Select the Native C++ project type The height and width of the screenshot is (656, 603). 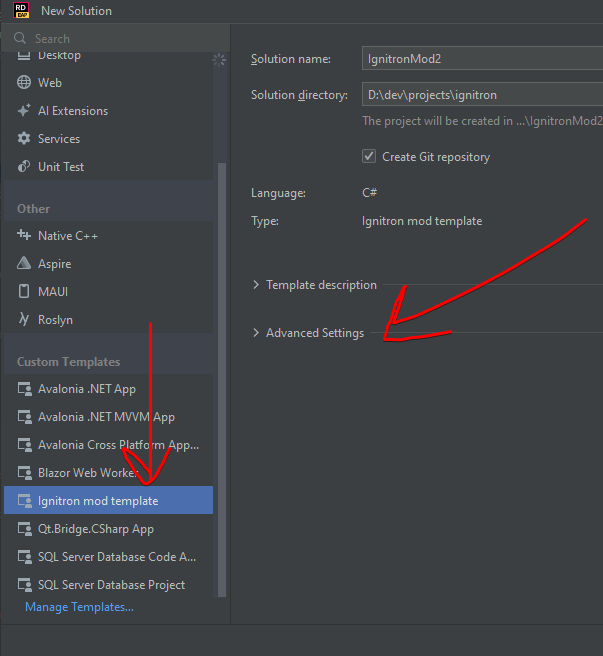pyautogui.click(x=108, y=236)
